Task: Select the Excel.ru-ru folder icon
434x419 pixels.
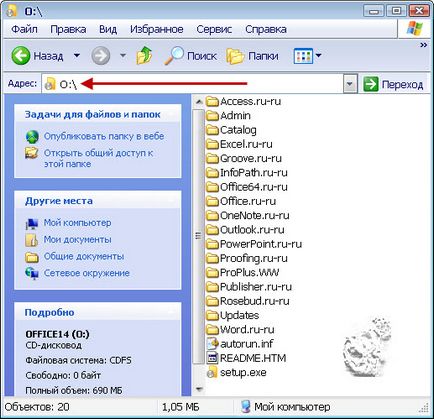Action: point(212,144)
